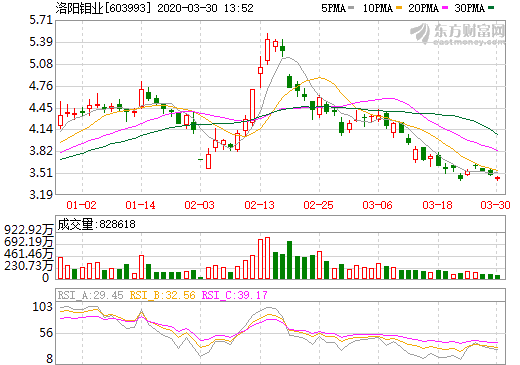
Task: Click the 01-14 date axis label
Action: tap(140, 205)
